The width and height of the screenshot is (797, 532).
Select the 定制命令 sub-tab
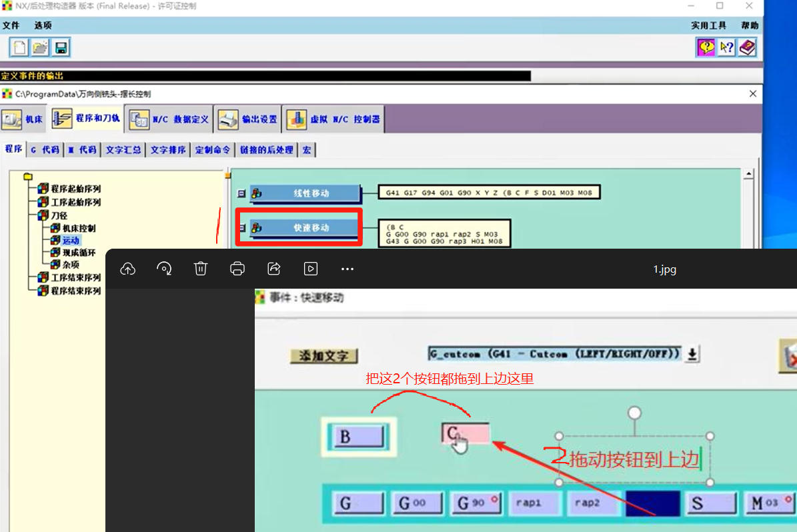[213, 150]
